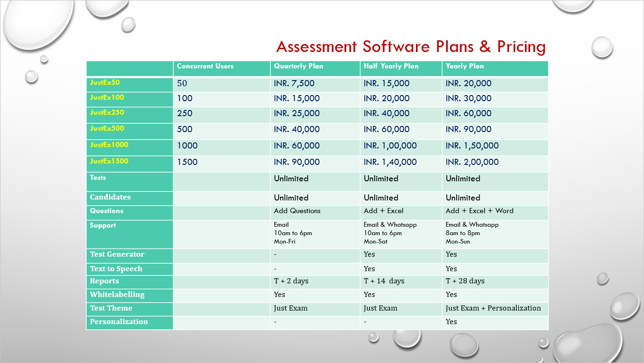Select the 'Test Generator' row label
644x363 pixels.
click(117, 254)
